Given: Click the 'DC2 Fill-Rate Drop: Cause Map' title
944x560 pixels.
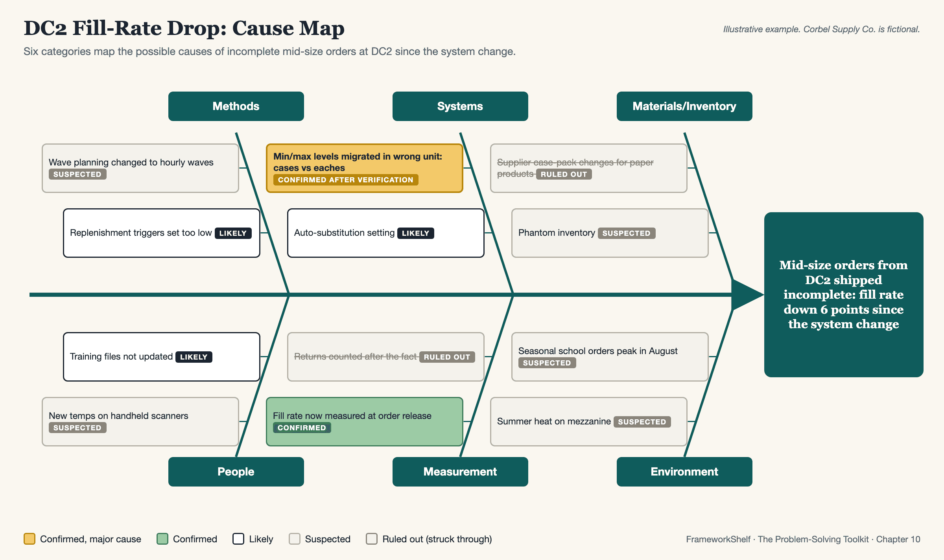Looking at the screenshot, I should [184, 28].
